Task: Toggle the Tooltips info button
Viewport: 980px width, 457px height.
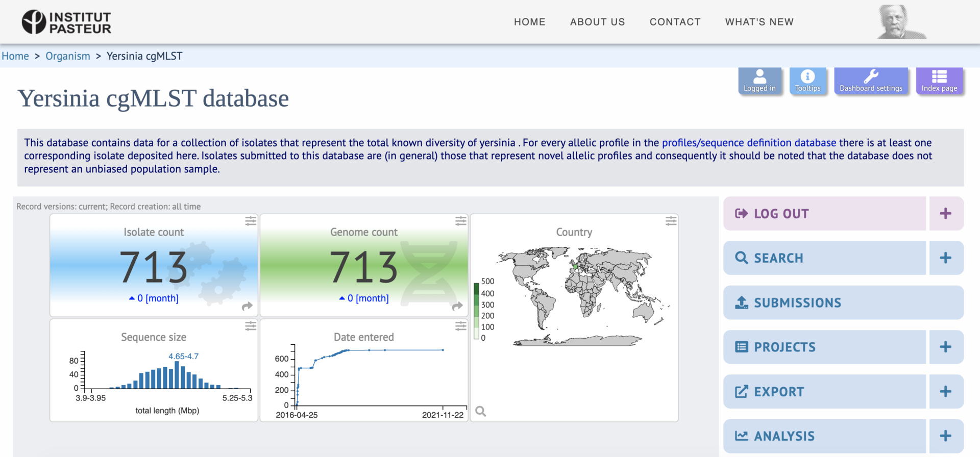Action: coord(807,81)
